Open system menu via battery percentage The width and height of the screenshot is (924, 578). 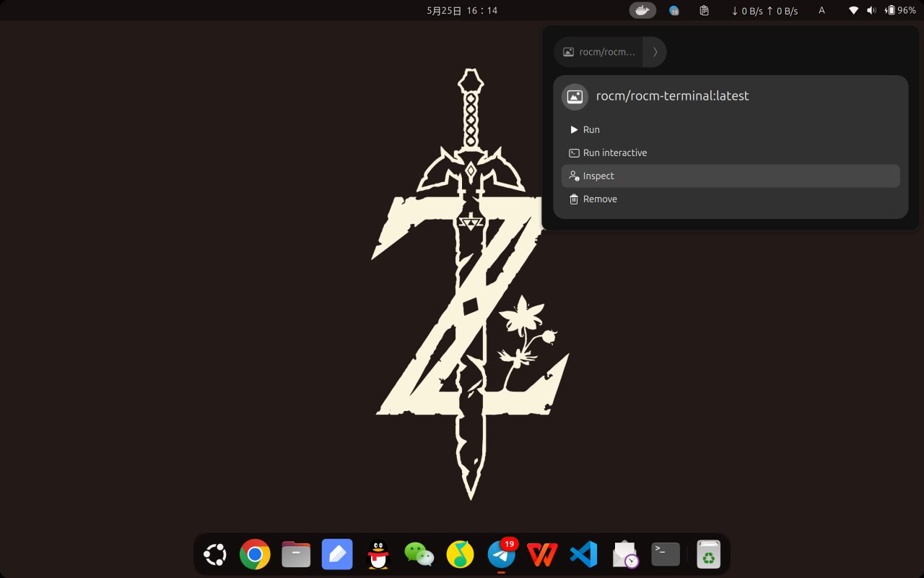pyautogui.click(x=901, y=10)
